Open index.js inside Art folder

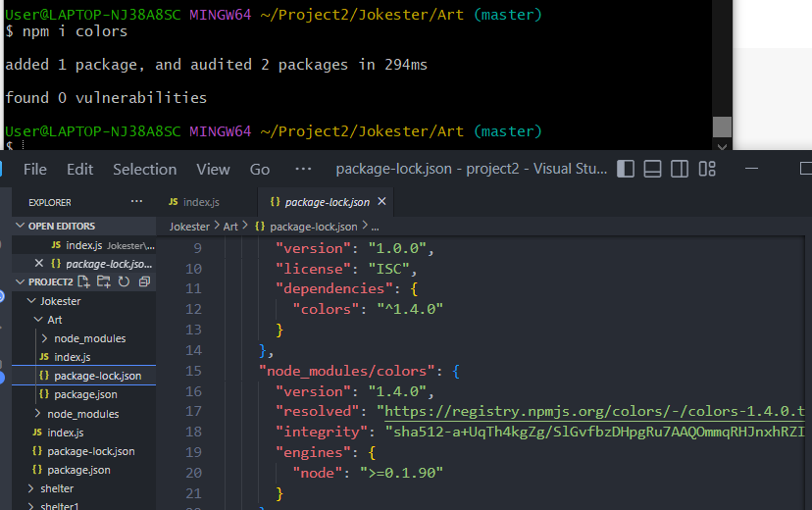[x=84, y=357]
